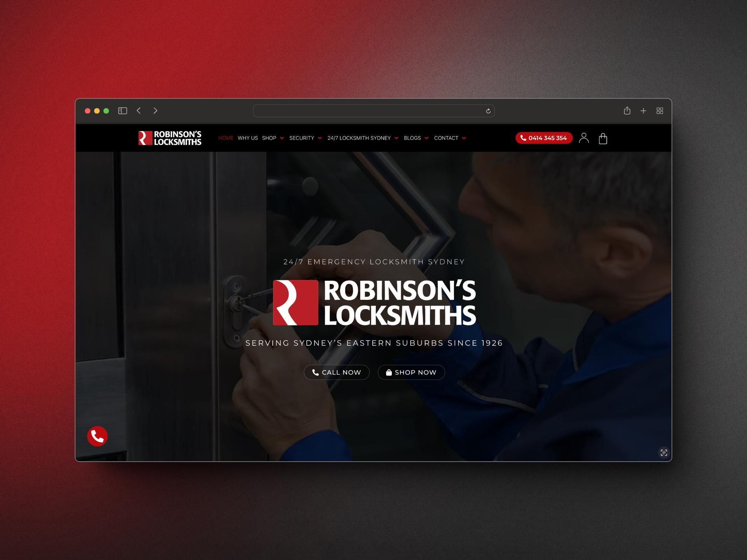Click the floating red phone button
747x560 pixels.
pos(97,436)
